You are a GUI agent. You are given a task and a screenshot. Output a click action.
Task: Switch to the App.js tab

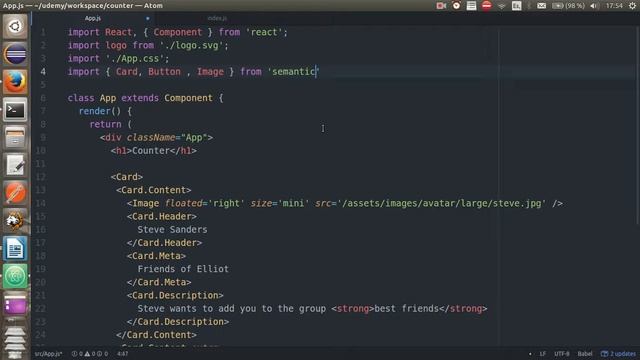[x=93, y=18]
